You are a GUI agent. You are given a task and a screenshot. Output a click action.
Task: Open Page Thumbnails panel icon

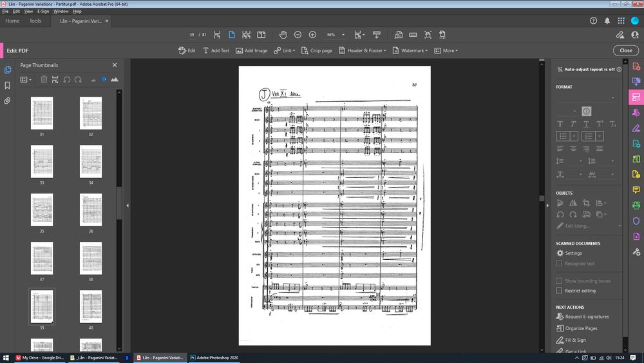[x=7, y=70]
